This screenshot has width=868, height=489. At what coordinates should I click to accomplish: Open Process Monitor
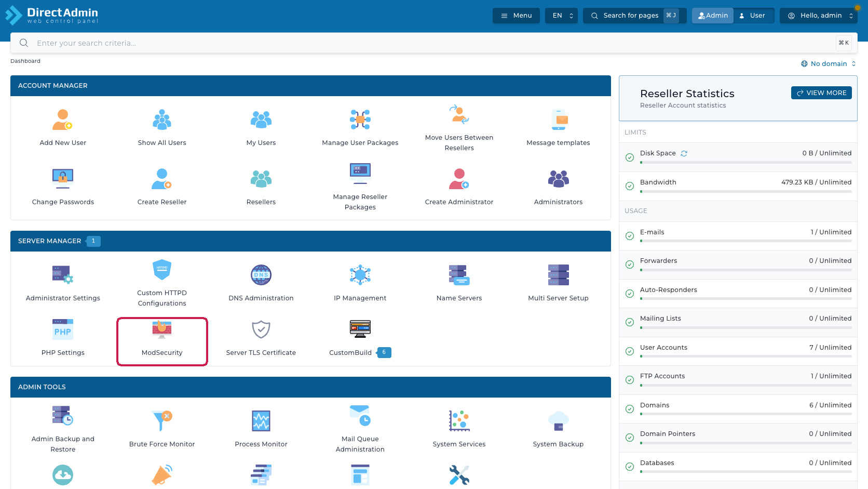pos(261,430)
